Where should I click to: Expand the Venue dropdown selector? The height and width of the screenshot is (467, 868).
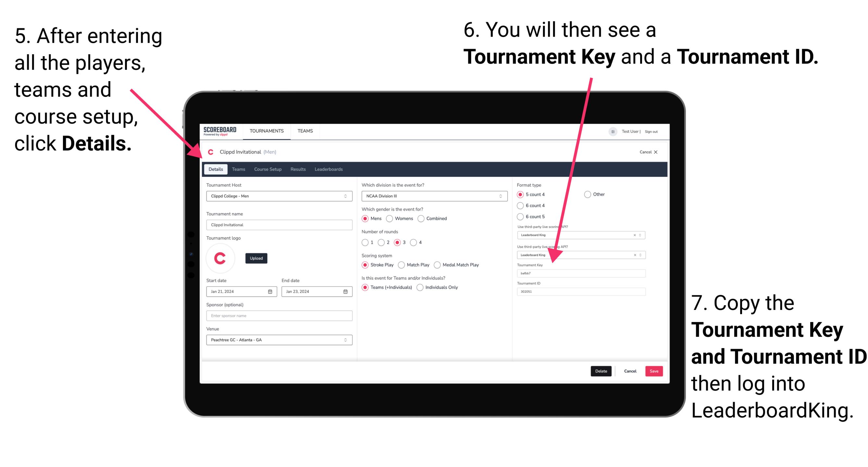[345, 339]
